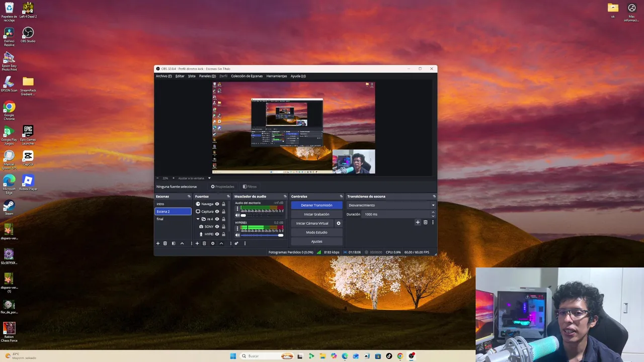Image resolution: width=644 pixels, height=362 pixels.
Task: Delete the selected scene with the trash icon
Action: (165, 243)
